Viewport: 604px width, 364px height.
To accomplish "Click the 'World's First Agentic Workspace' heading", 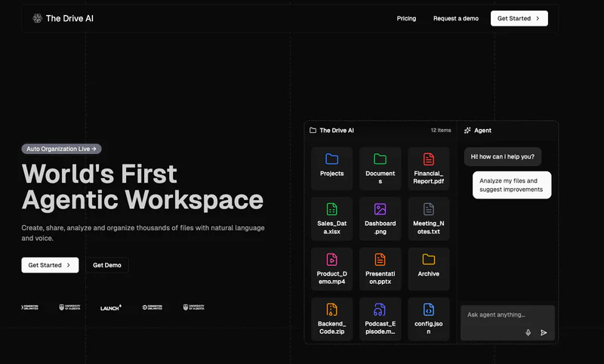I will click(x=143, y=187).
